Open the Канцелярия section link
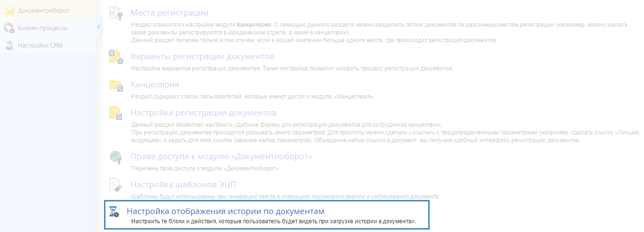 [x=155, y=85]
